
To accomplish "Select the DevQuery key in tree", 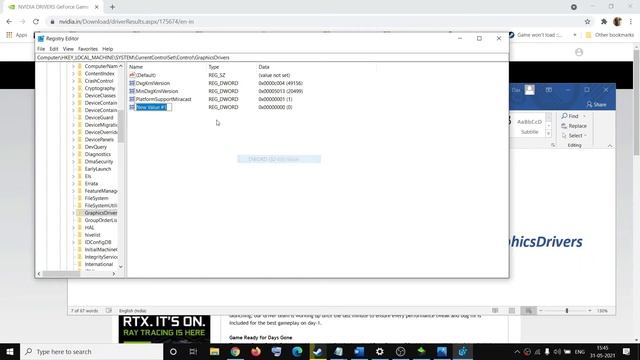I will (96, 147).
